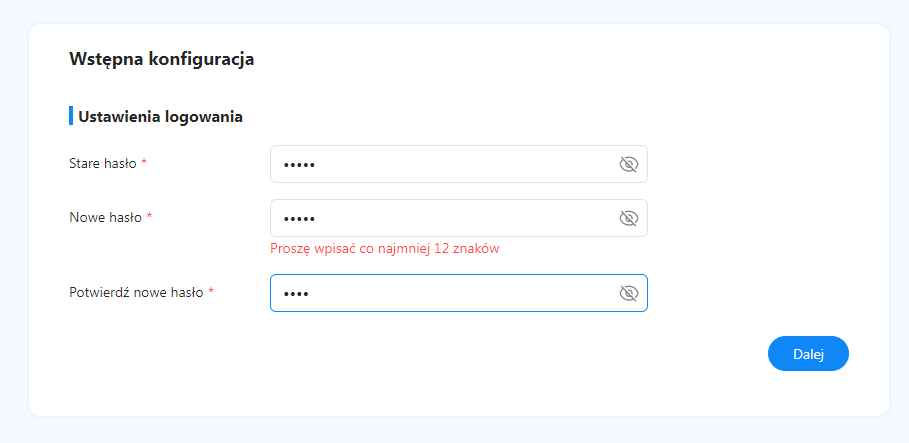This screenshot has width=909, height=443.
Task: Click the masked dots in Stare hasło field
Action: point(299,165)
